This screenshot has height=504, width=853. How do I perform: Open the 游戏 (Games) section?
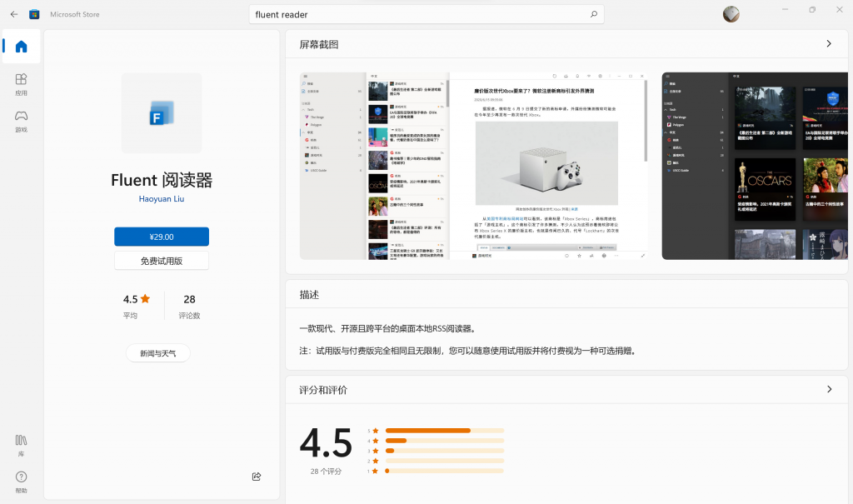coord(21,122)
